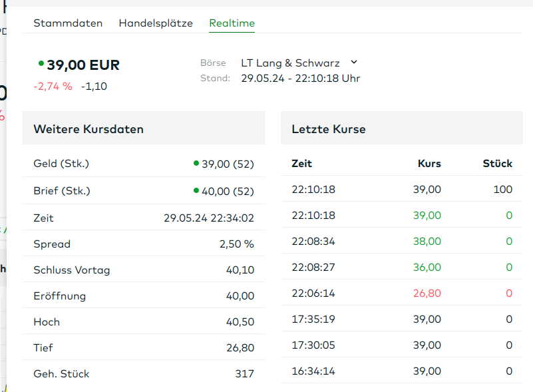Select the Realtime tab
Image resolution: width=533 pixels, height=392 pixels.
232,23
